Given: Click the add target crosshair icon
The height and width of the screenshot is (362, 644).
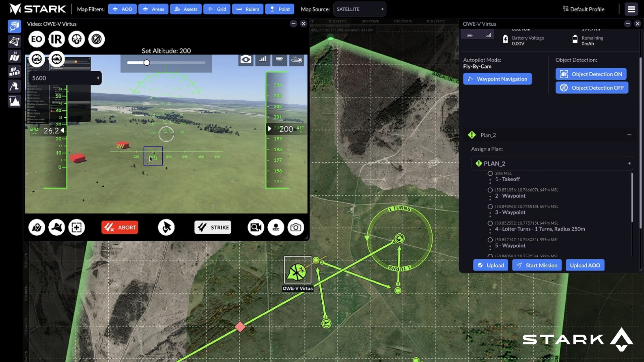Looking at the screenshot, I should [76, 228].
